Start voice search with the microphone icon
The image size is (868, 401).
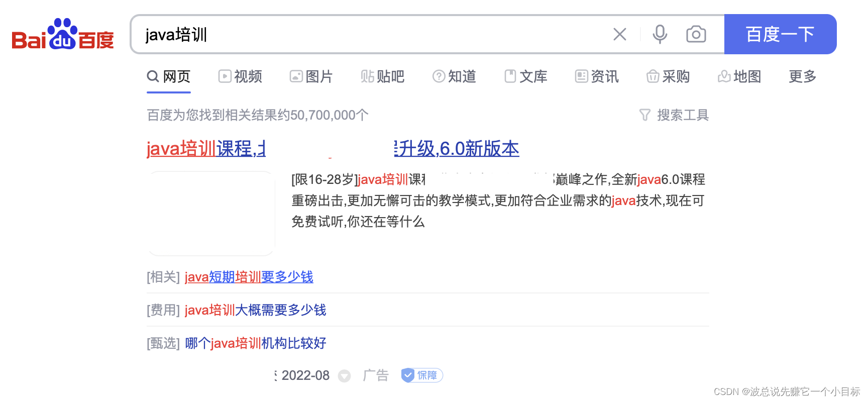(x=660, y=34)
